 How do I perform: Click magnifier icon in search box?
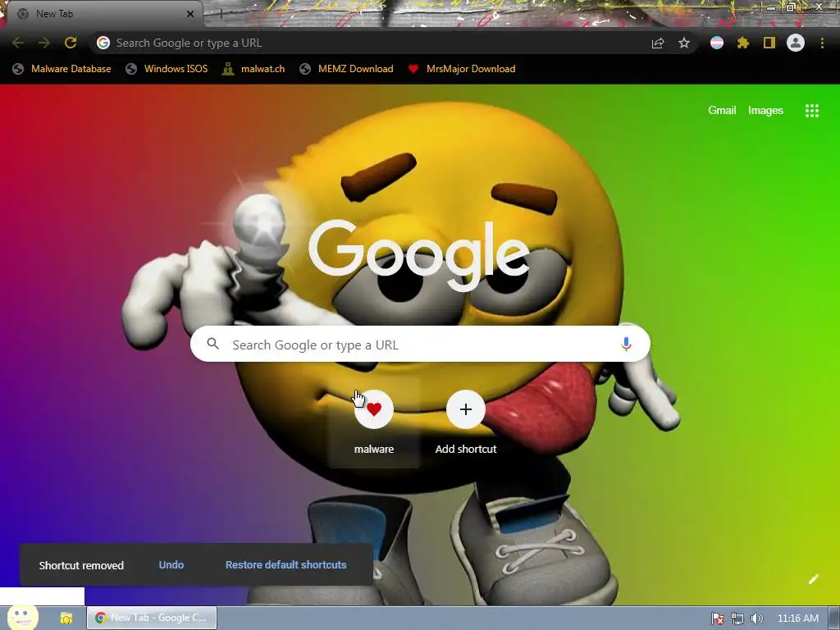[212, 344]
